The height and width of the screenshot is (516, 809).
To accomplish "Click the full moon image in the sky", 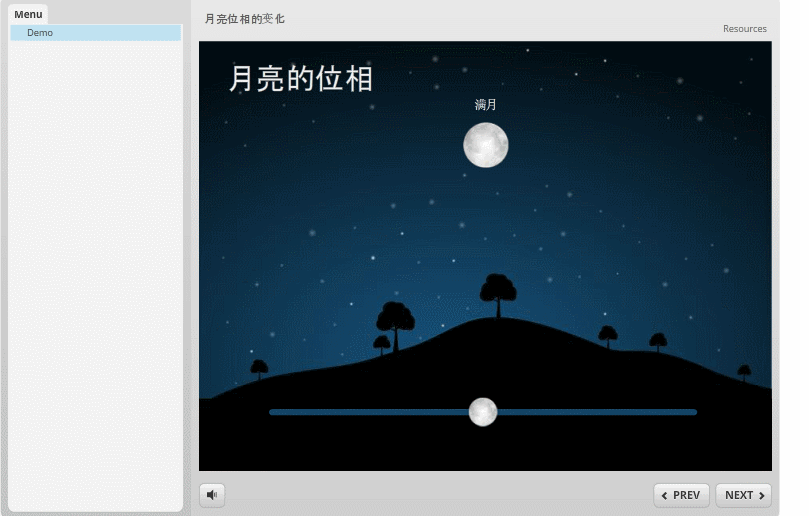I will coord(486,145).
